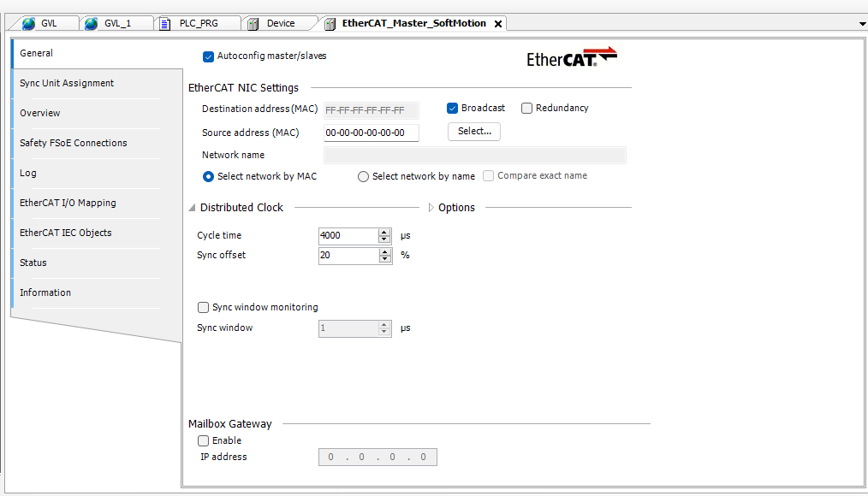Open the EtherCAT I/O Mapping page

[97, 203]
